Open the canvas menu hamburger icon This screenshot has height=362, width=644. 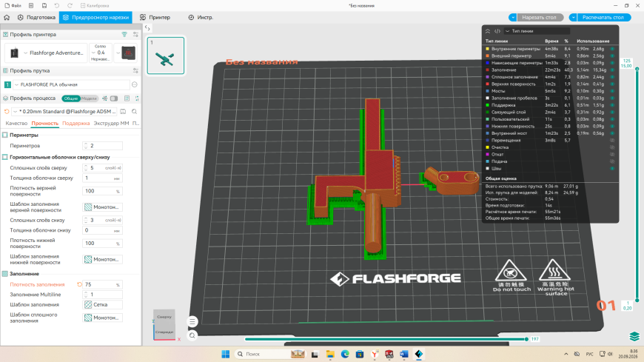click(x=192, y=321)
